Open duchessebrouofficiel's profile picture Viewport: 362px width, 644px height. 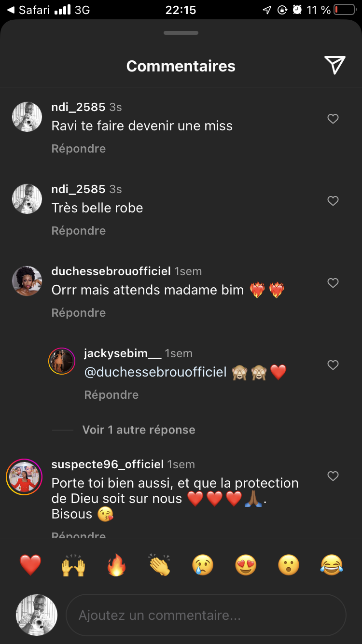[x=27, y=280]
